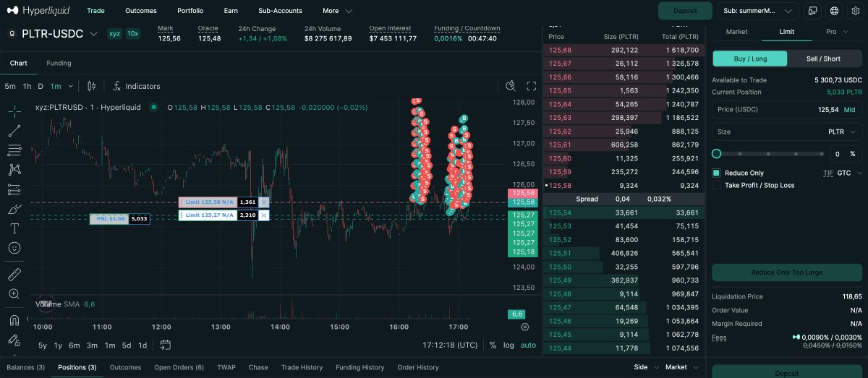The height and width of the screenshot is (378, 868).
Task: Toggle the magnet snap mode
Action: tap(14, 320)
